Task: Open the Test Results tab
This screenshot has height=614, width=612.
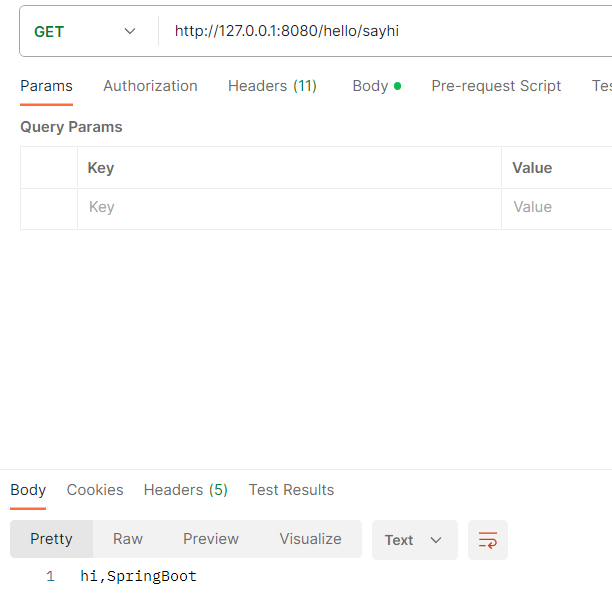Action: pyautogui.click(x=291, y=490)
